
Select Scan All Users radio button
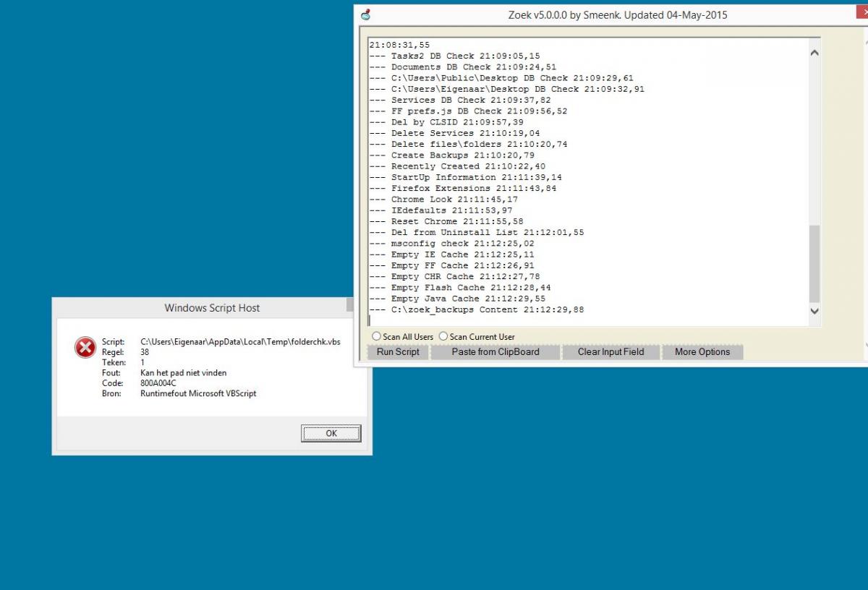pos(376,336)
